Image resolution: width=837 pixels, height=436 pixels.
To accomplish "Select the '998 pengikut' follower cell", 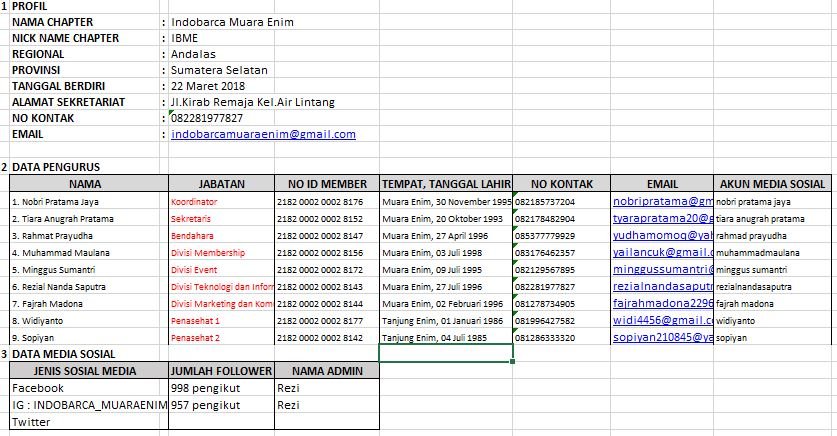I will click(222, 388).
